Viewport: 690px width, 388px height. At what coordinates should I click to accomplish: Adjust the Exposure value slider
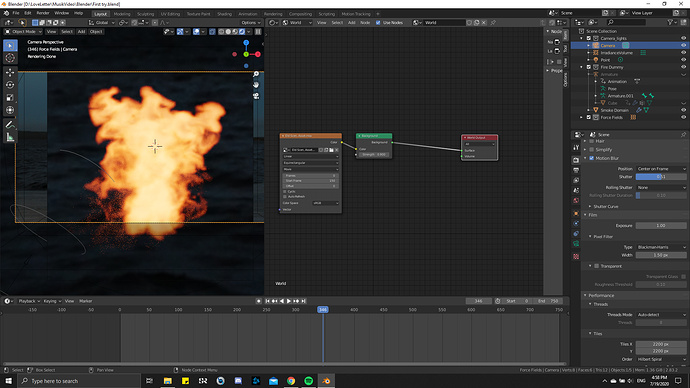tap(661, 225)
